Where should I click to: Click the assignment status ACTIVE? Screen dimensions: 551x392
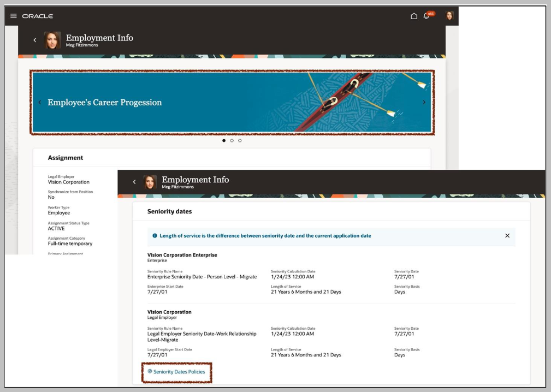coord(56,228)
